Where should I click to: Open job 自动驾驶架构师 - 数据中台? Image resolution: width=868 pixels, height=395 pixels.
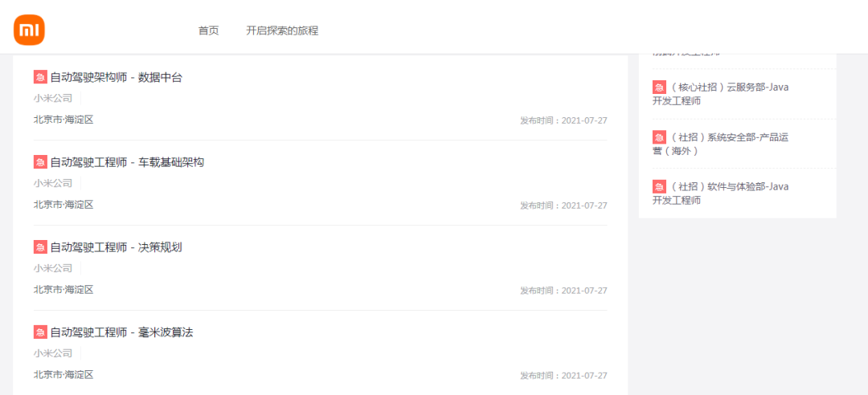pyautogui.click(x=117, y=77)
